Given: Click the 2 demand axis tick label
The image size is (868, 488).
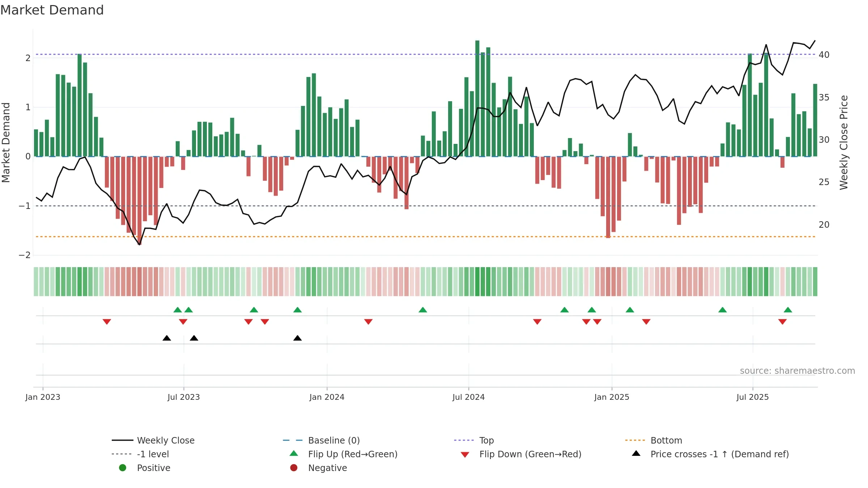Looking at the screenshot, I should (28, 58).
